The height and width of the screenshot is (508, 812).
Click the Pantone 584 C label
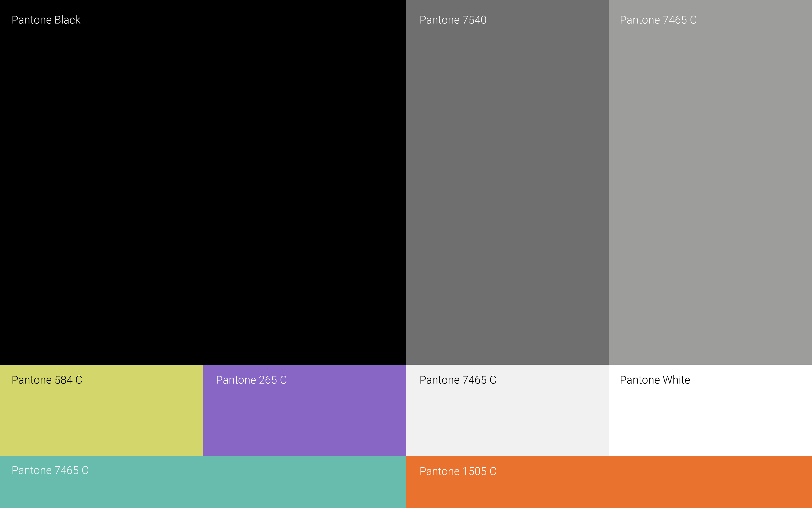point(47,380)
